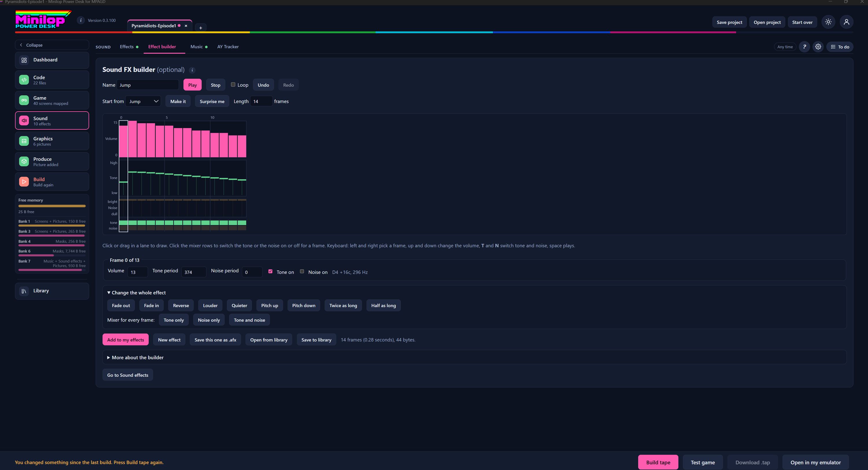
Task: Click the Sound speaker icon
Action: tap(24, 121)
